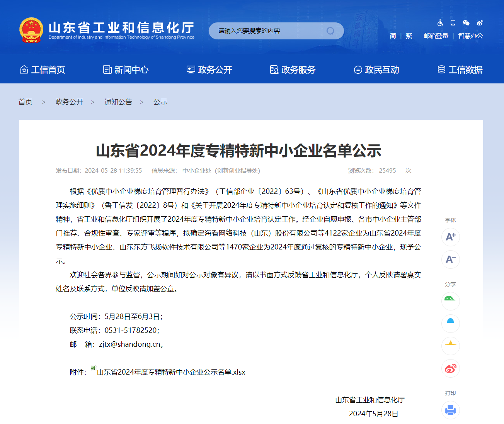Download the 企业公示名单.xlsx attachment
This screenshot has width=504, height=424.
[x=171, y=372]
